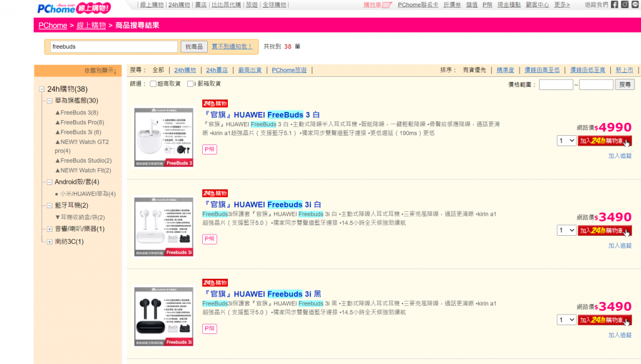The height and width of the screenshot is (364, 641).
Task: Select NEW!! Watch GT2 pro(4) in sidebar
Action: tap(82, 146)
